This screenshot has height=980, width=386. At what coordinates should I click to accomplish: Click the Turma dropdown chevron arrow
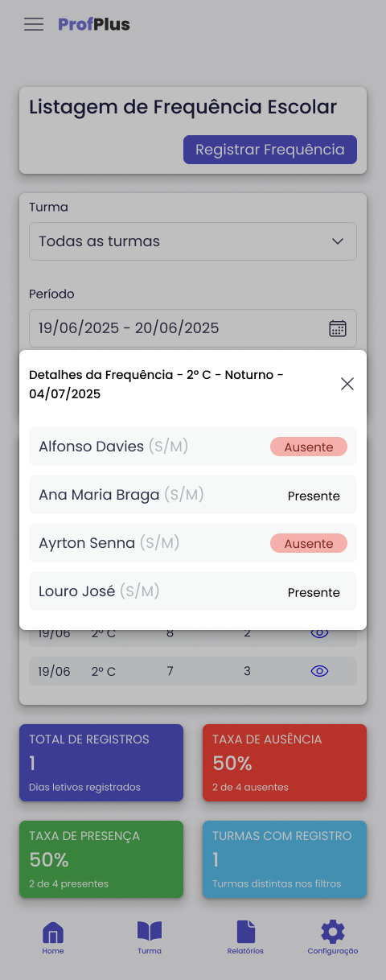pyautogui.click(x=338, y=241)
